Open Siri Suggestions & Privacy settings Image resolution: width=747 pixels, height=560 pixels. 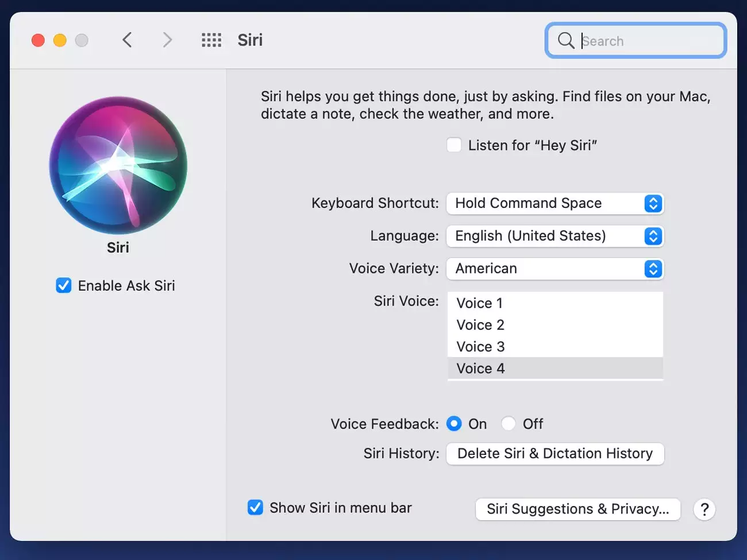coord(577,509)
